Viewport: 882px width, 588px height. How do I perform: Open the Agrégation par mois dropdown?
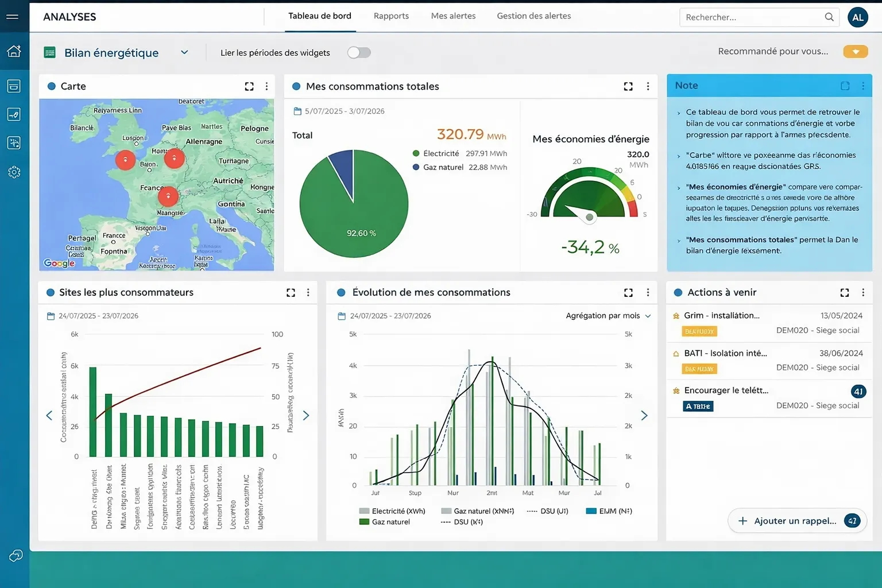(x=608, y=316)
